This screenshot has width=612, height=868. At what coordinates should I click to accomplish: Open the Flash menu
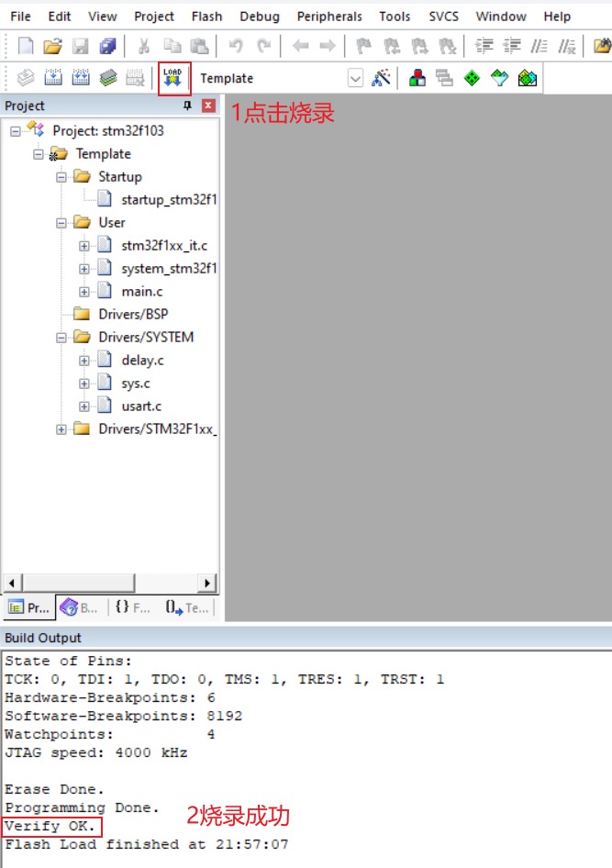(x=207, y=17)
